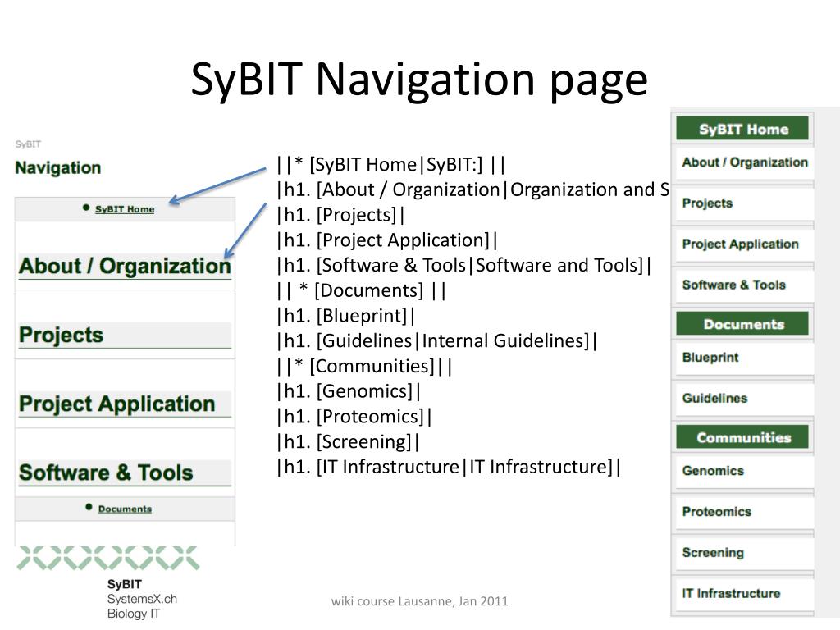The width and height of the screenshot is (840, 630).
Task: Click the line |h1. [About / Organization|Organization and S
Action: click(473, 189)
